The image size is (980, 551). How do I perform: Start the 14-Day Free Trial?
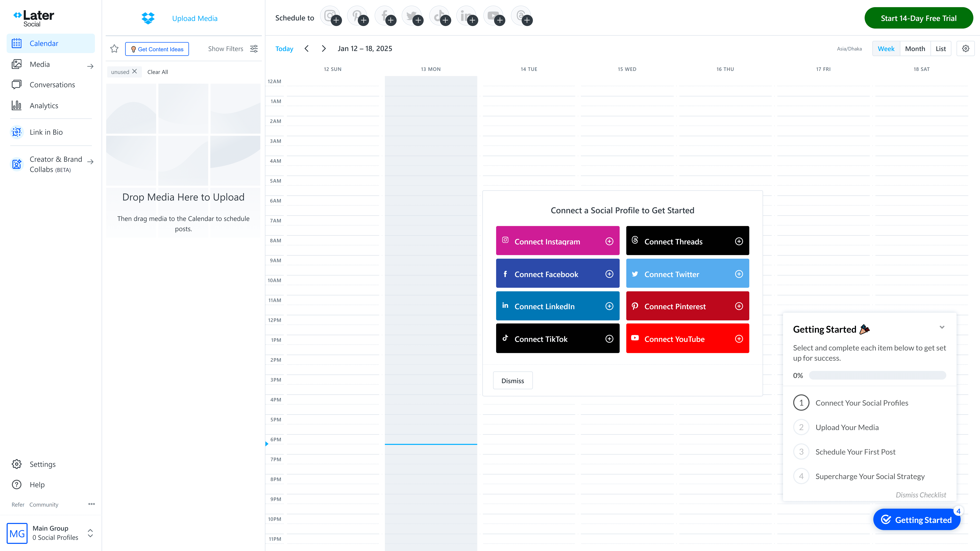click(919, 18)
